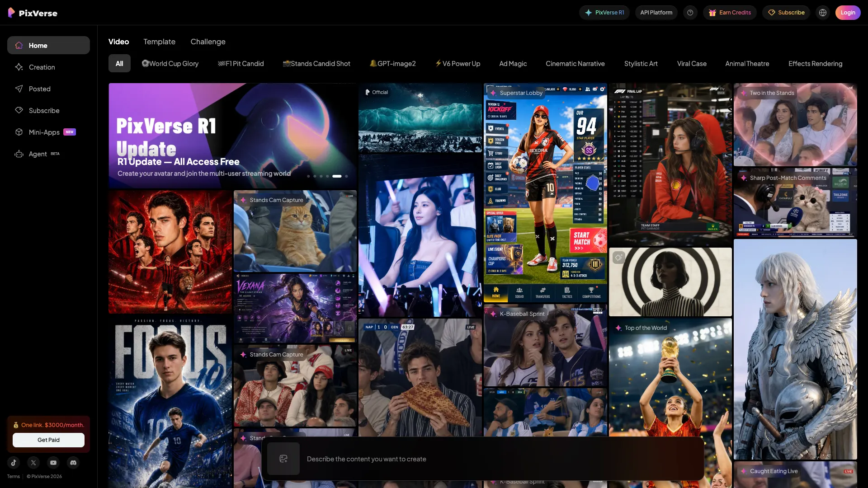Click the header Subscribe button
The width and height of the screenshot is (868, 488).
(786, 13)
